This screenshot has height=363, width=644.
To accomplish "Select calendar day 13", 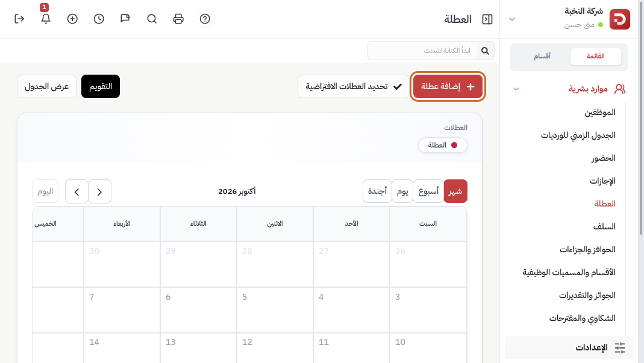I will [198, 348].
